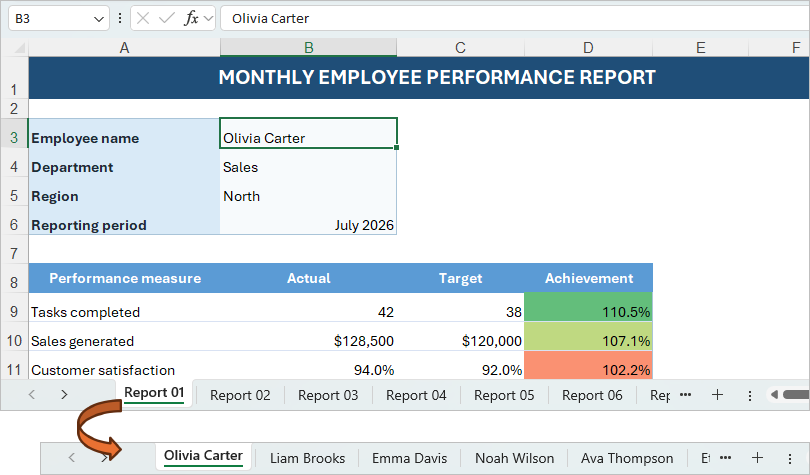Click the vertical dots beside the Name Box
The width and height of the screenshot is (810, 475).
[x=120, y=19]
